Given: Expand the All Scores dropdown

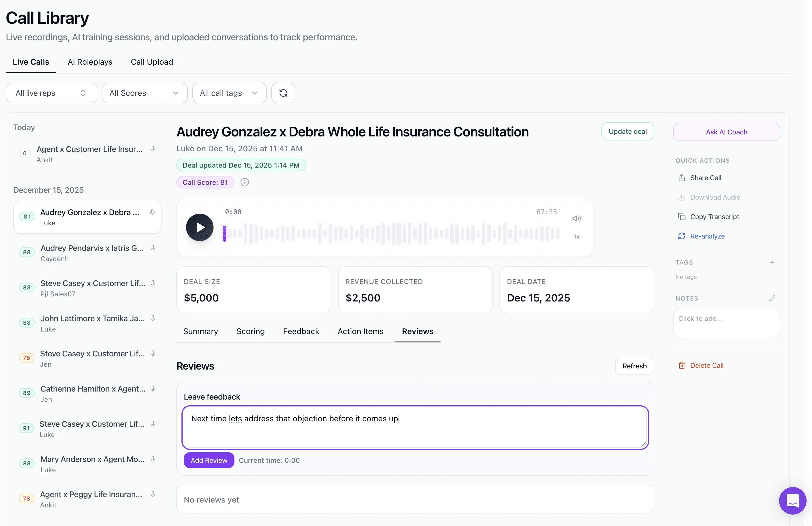Looking at the screenshot, I should [x=144, y=93].
